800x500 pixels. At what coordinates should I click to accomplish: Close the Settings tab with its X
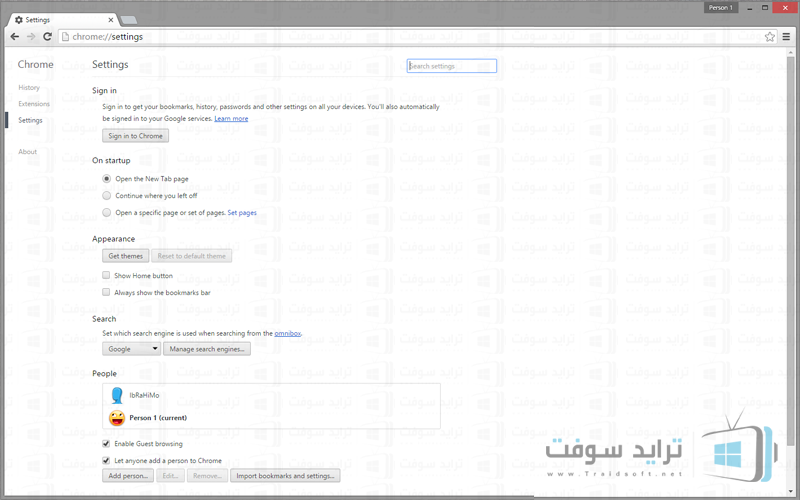pyautogui.click(x=111, y=20)
